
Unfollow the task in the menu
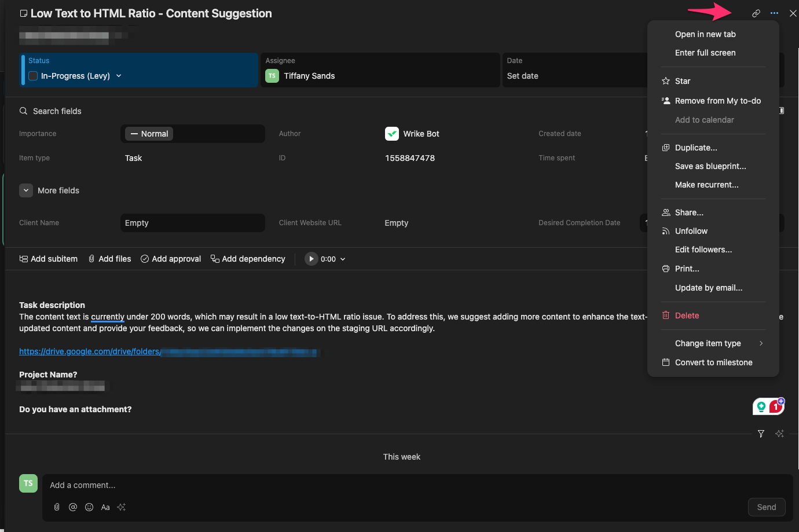click(x=691, y=231)
